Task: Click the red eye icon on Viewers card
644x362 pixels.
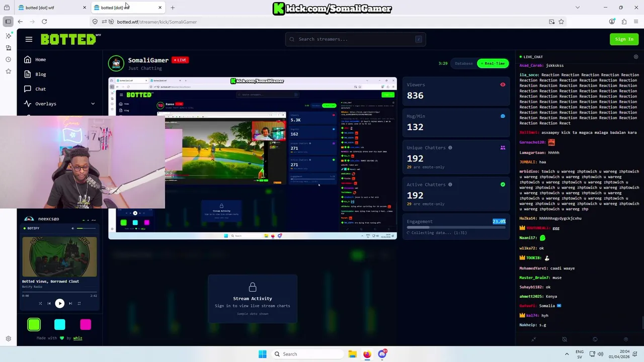Action: pyautogui.click(x=503, y=84)
